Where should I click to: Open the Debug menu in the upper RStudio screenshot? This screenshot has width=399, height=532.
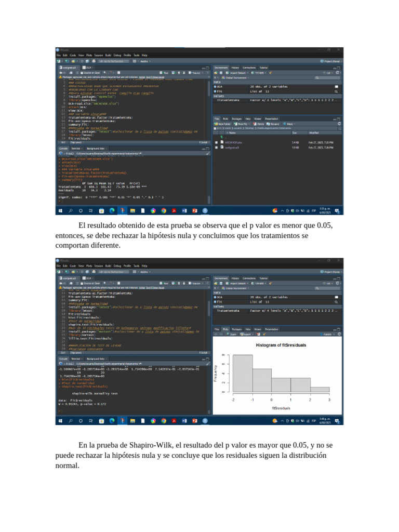point(117,55)
